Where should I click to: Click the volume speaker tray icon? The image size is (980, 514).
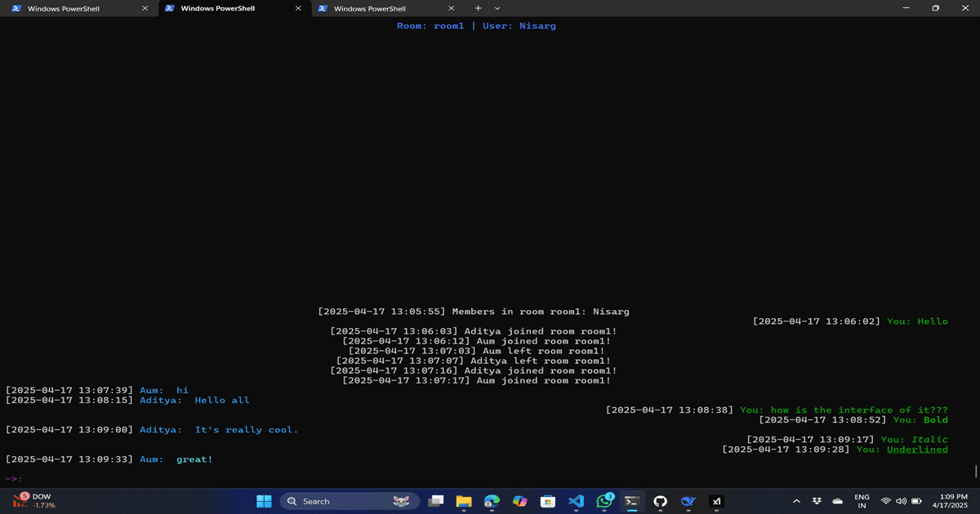(x=901, y=501)
